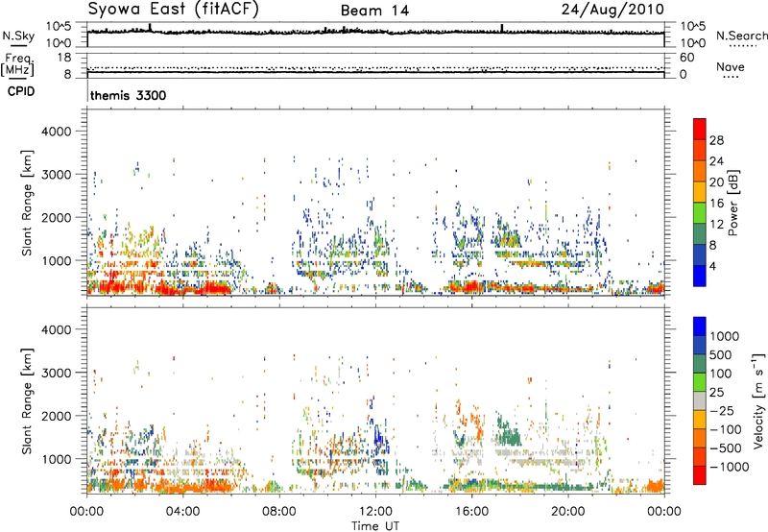The height and width of the screenshot is (532, 768).
Task: Click the 'Velocity [m s⁻¹]' axis label
Action: click(x=758, y=400)
